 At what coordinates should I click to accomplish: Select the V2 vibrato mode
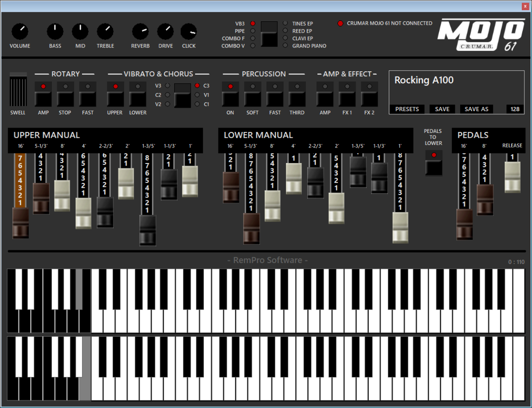click(168, 104)
